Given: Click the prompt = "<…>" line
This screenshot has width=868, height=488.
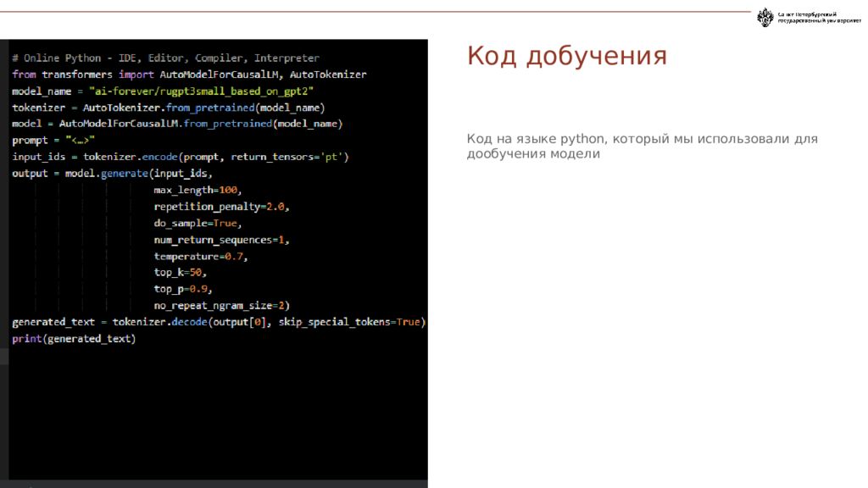Looking at the screenshot, I should click(53, 141).
